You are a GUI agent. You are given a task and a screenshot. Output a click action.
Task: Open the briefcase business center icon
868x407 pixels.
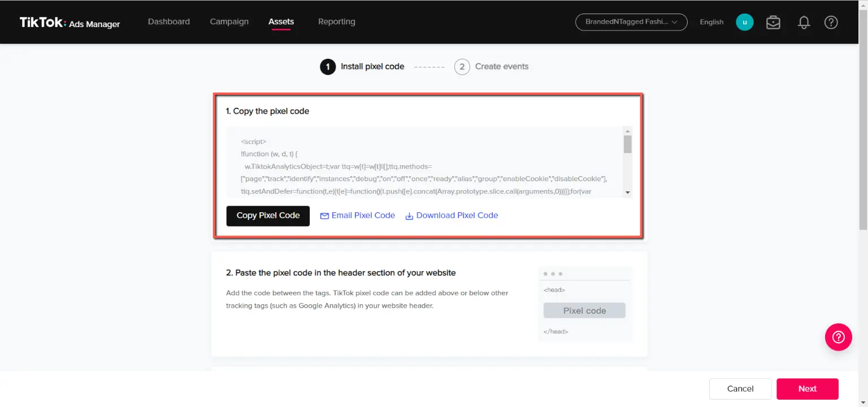(773, 22)
